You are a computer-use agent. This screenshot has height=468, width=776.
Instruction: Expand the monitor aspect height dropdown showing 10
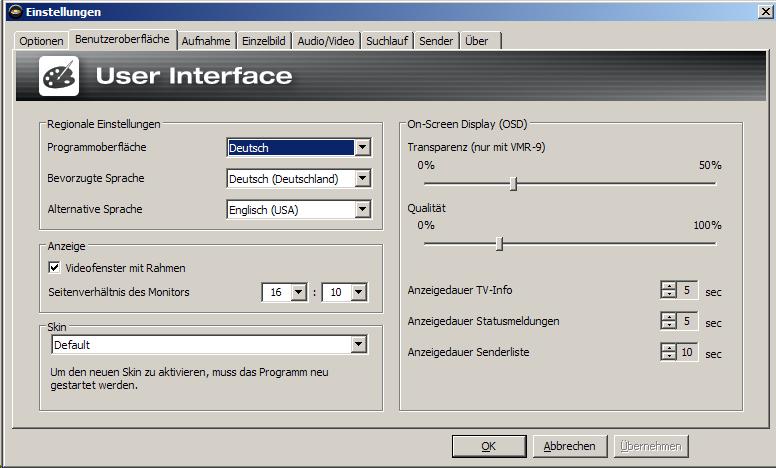tap(358, 293)
